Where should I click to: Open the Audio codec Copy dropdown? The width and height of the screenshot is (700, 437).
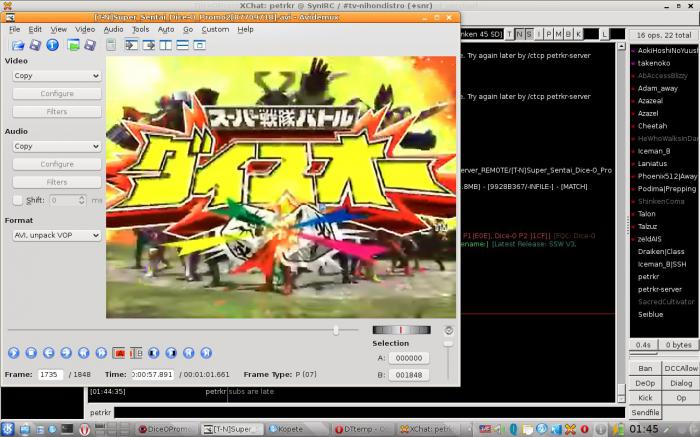coord(57,146)
